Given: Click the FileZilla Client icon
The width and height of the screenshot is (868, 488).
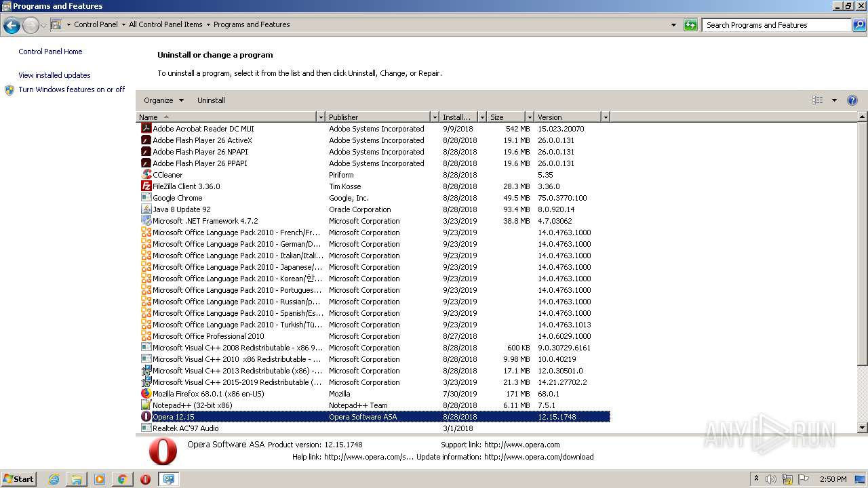Looking at the screenshot, I should point(146,186).
